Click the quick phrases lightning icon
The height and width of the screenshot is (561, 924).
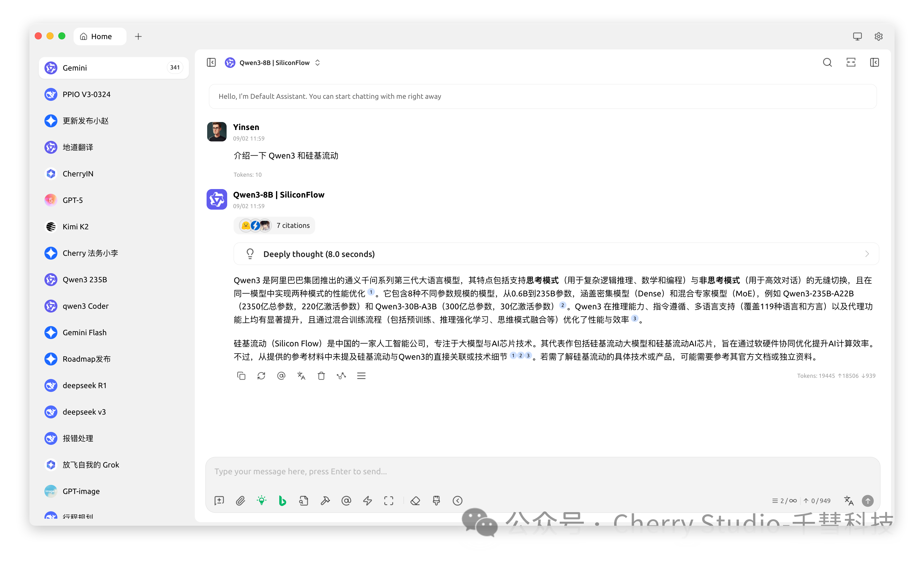[x=368, y=501]
